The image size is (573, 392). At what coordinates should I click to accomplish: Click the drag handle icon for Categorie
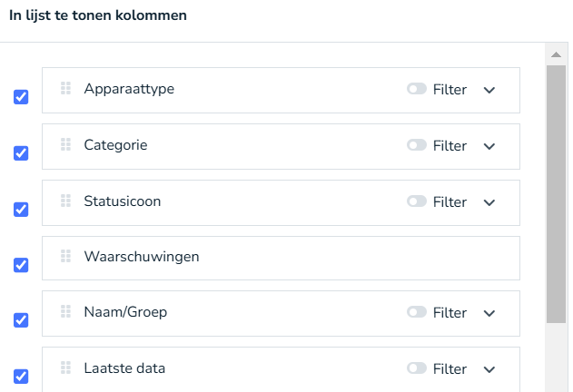point(65,144)
